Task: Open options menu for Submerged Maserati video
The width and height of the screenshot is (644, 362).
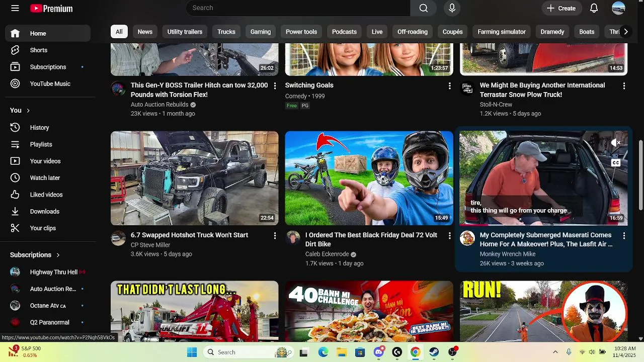Action: tap(624, 236)
